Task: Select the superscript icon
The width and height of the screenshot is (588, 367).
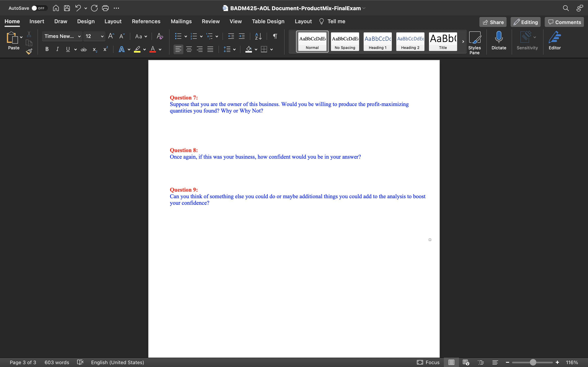Action: click(105, 49)
